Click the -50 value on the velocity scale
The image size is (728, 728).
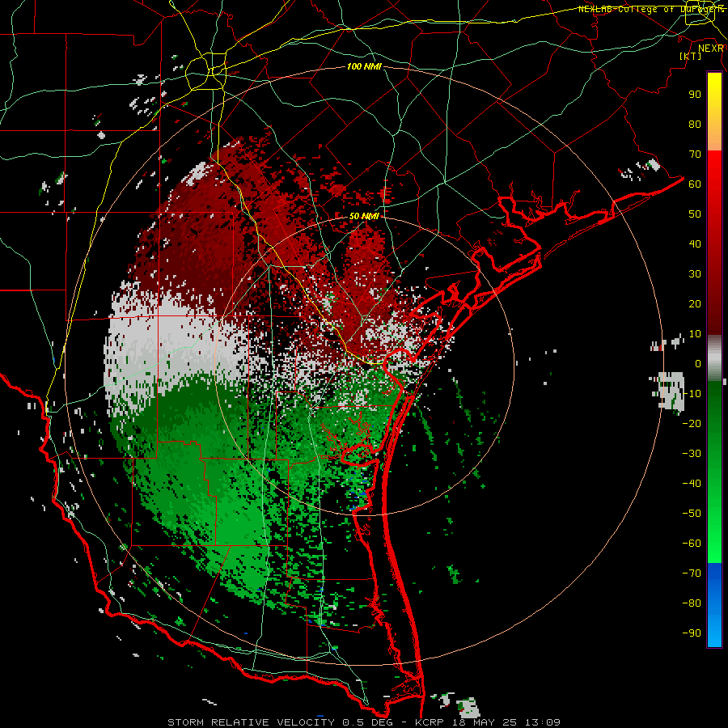pos(692,514)
